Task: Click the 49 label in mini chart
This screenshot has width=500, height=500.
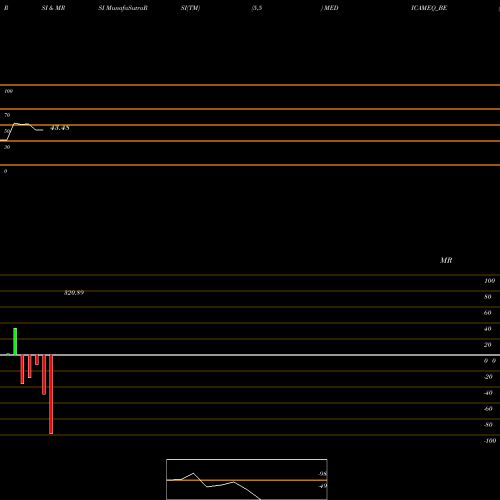Action: click(322, 486)
